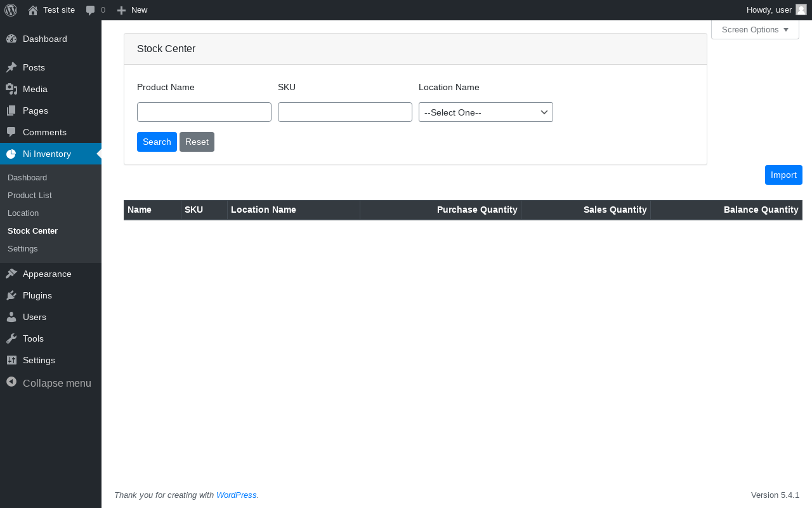812x508 pixels.
Task: Open the Location Name select dropdown
Action: pos(486,112)
